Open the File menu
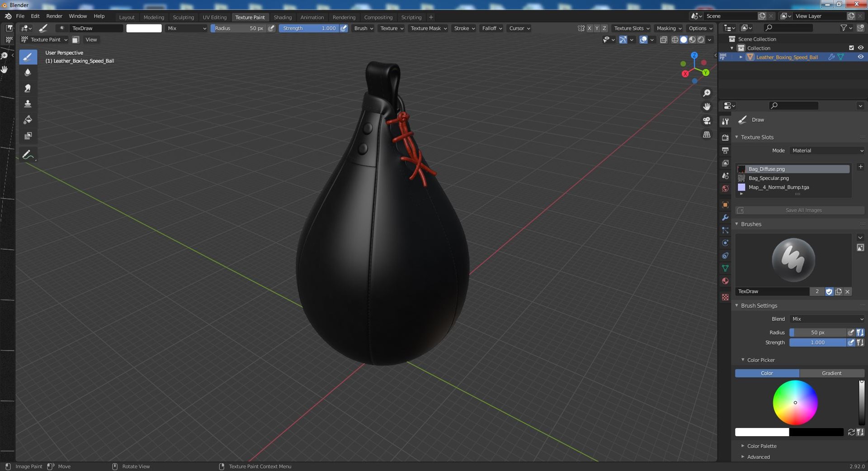The image size is (868, 471). click(20, 16)
